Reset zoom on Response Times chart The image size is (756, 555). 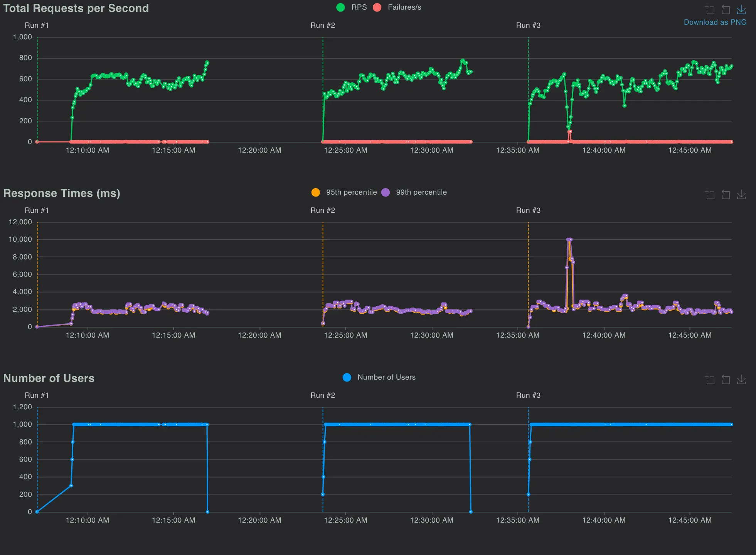coord(726,195)
